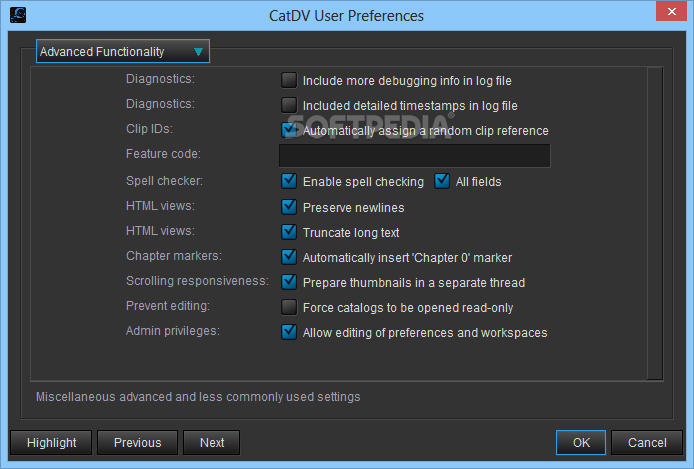Toggle Preserve newlines checkbox

[x=289, y=207]
